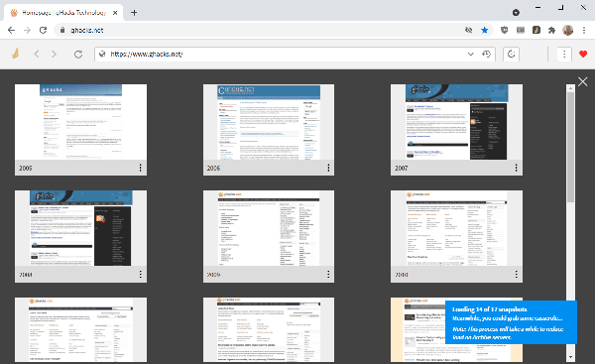This screenshot has width=595, height=364.
Task: Go to next snapshot in extension toolbar
Action: coord(54,54)
